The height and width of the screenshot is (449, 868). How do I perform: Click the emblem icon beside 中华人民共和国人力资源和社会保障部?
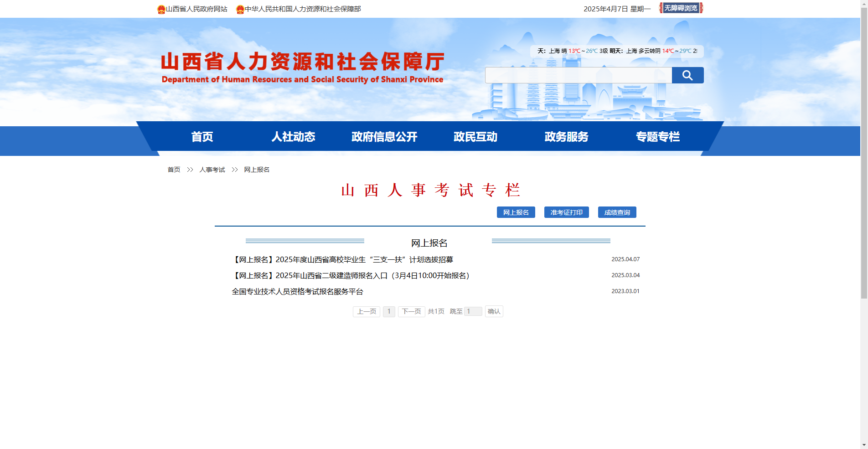[x=240, y=8]
